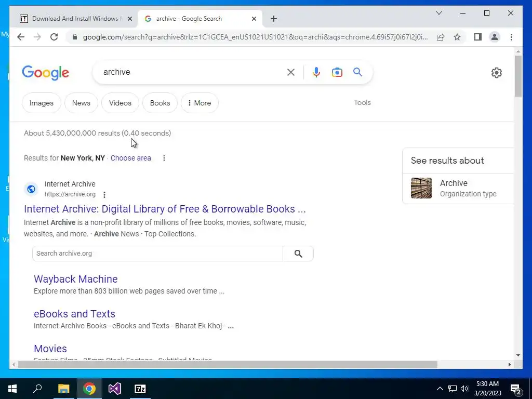Open a new browser tab
Viewport: 532px width, 399px height.
tap(274, 19)
